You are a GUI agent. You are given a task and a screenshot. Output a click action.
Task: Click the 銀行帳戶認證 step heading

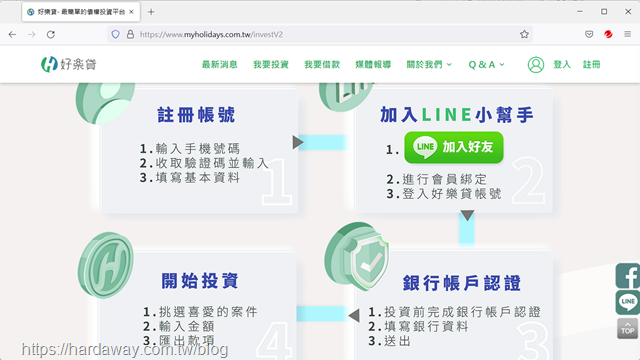click(x=462, y=283)
